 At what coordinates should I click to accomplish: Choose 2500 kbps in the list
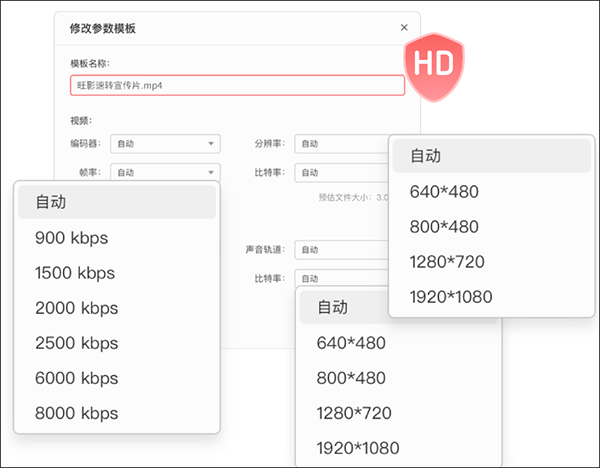tap(116, 343)
